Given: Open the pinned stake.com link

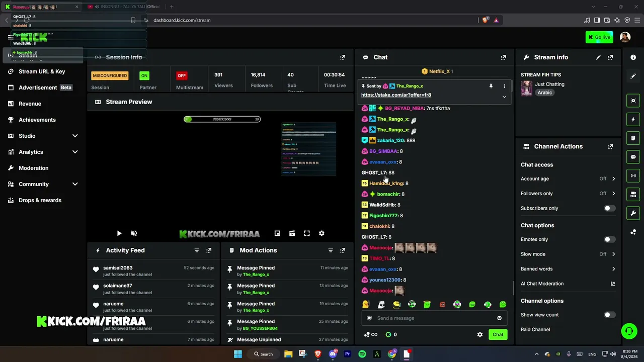Looking at the screenshot, I should tap(396, 95).
